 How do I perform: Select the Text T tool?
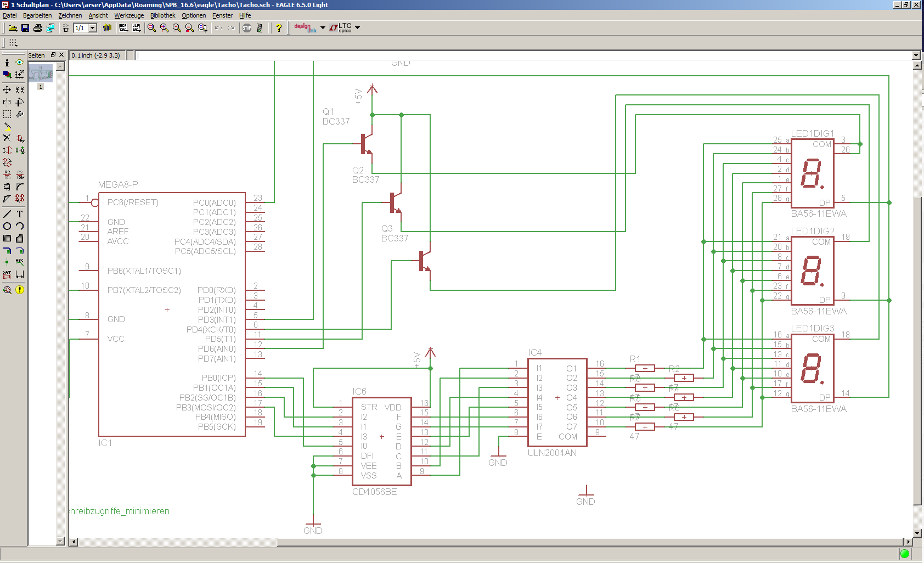click(20, 214)
